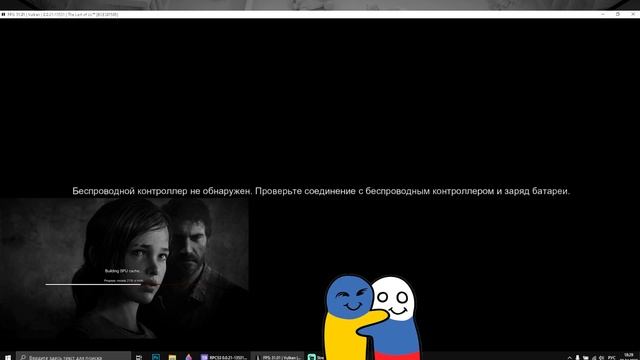Open the pink droplet app on taskbar
The width and height of the screenshot is (640, 360).
point(189,357)
